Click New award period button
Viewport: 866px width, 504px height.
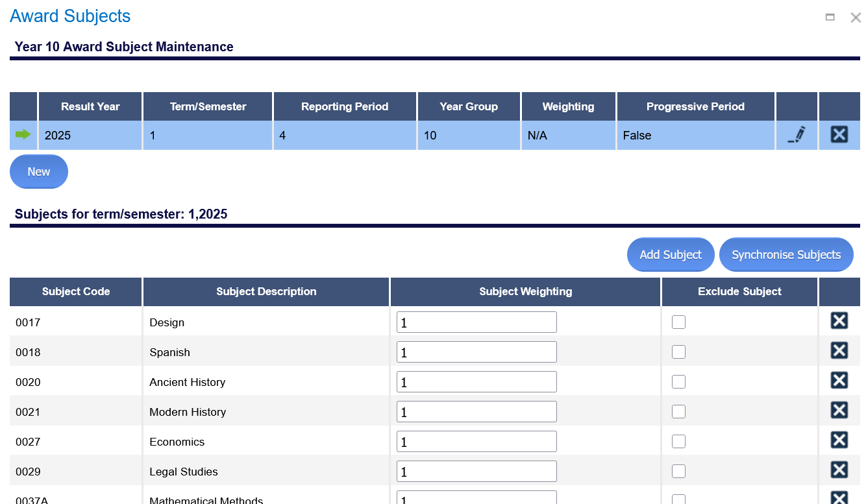(39, 172)
